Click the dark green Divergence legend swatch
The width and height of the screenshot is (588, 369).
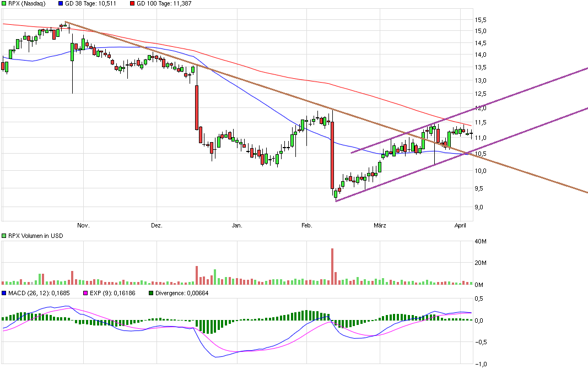click(x=151, y=293)
